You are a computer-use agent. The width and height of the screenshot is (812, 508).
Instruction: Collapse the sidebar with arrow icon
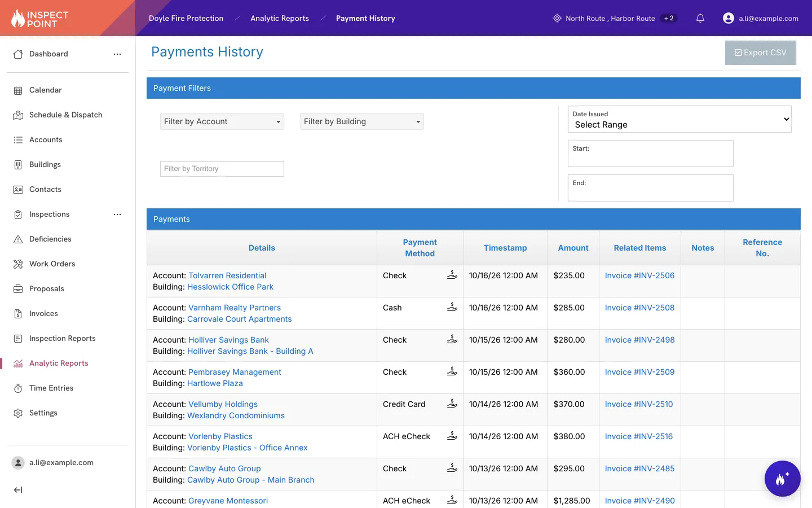pos(18,490)
